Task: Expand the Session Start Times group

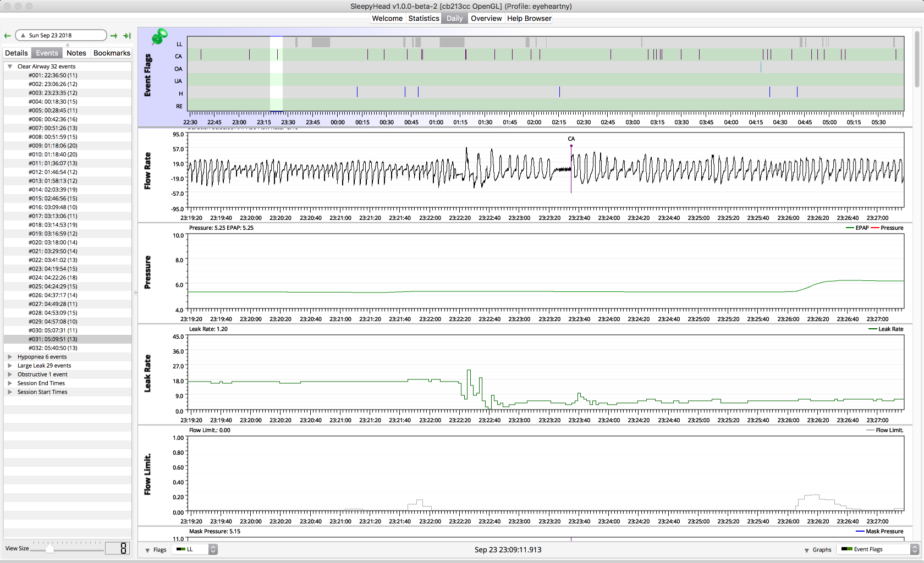Action: pos(10,392)
